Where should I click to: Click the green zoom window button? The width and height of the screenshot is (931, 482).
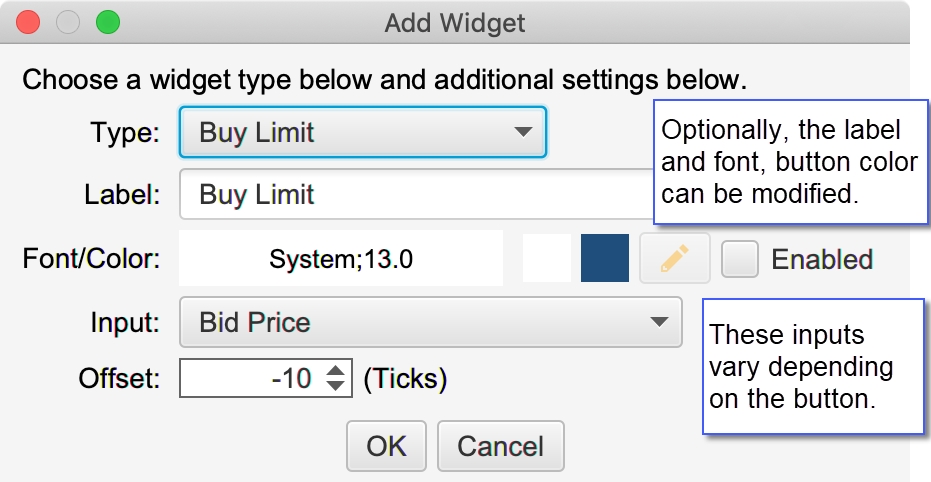click(x=108, y=23)
